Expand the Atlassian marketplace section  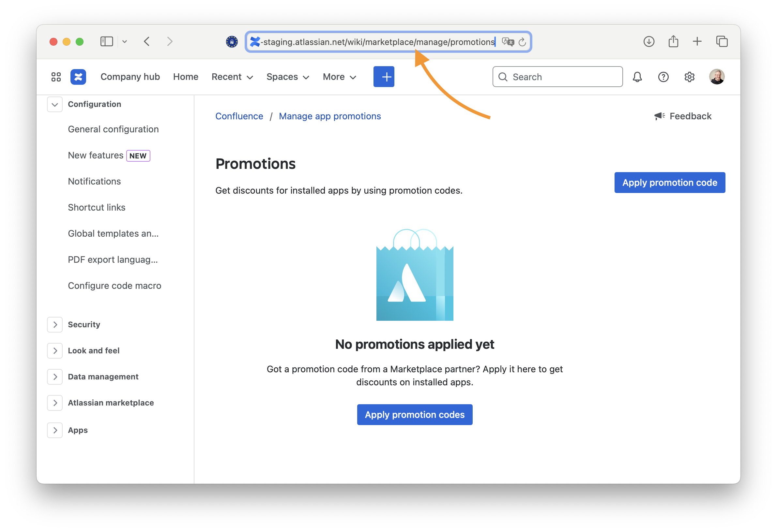(55, 403)
